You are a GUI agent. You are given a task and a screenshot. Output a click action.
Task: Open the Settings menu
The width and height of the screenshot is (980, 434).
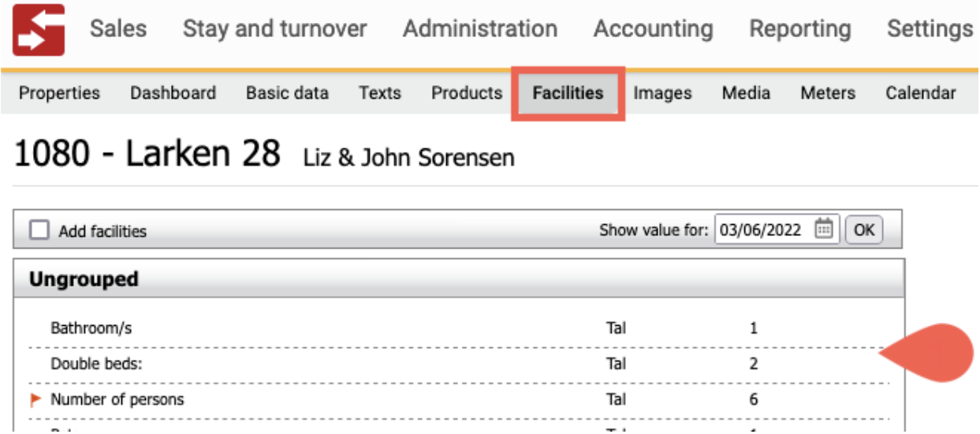pos(930,29)
